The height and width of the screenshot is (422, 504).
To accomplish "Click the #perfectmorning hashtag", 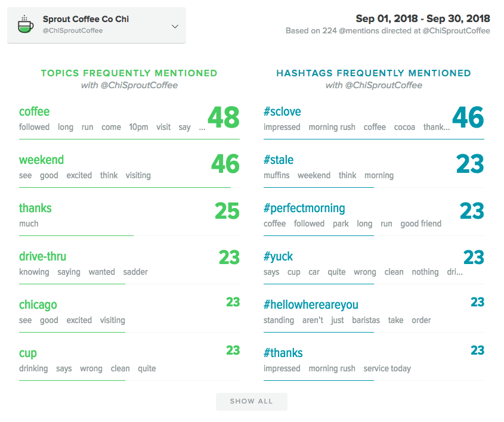I will [x=304, y=208].
